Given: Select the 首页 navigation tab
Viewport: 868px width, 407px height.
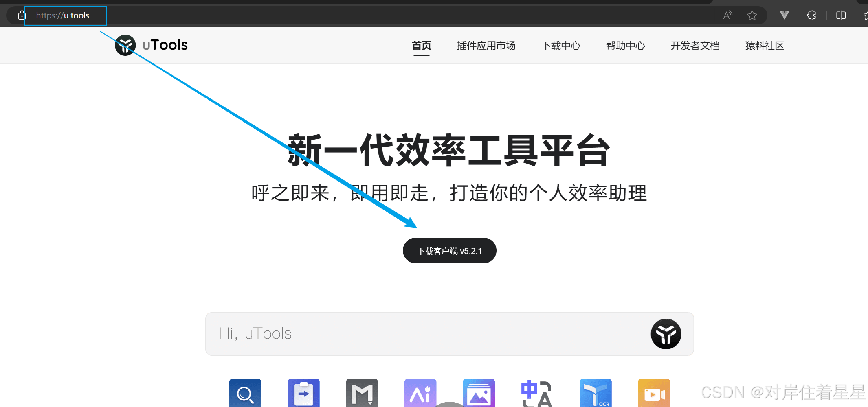Looking at the screenshot, I should [422, 46].
